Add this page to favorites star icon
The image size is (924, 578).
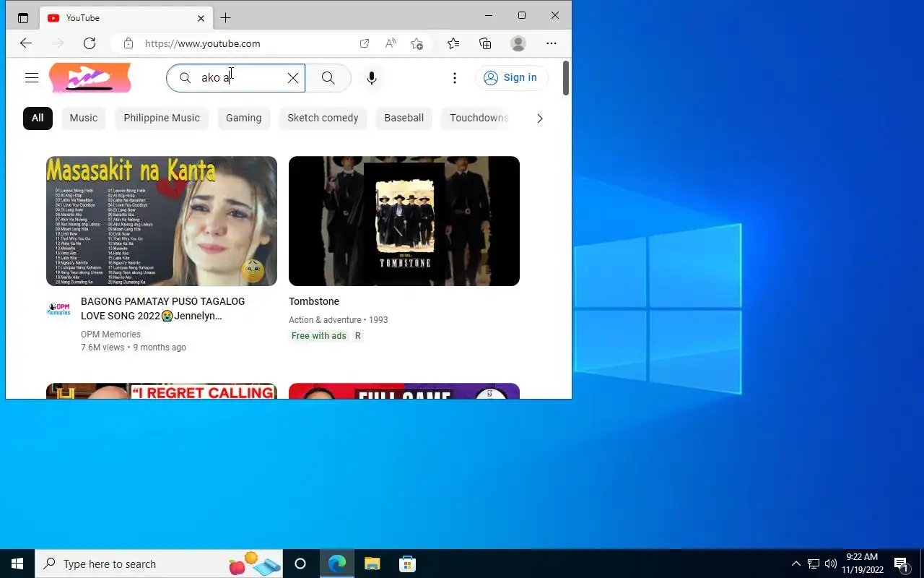click(x=417, y=43)
